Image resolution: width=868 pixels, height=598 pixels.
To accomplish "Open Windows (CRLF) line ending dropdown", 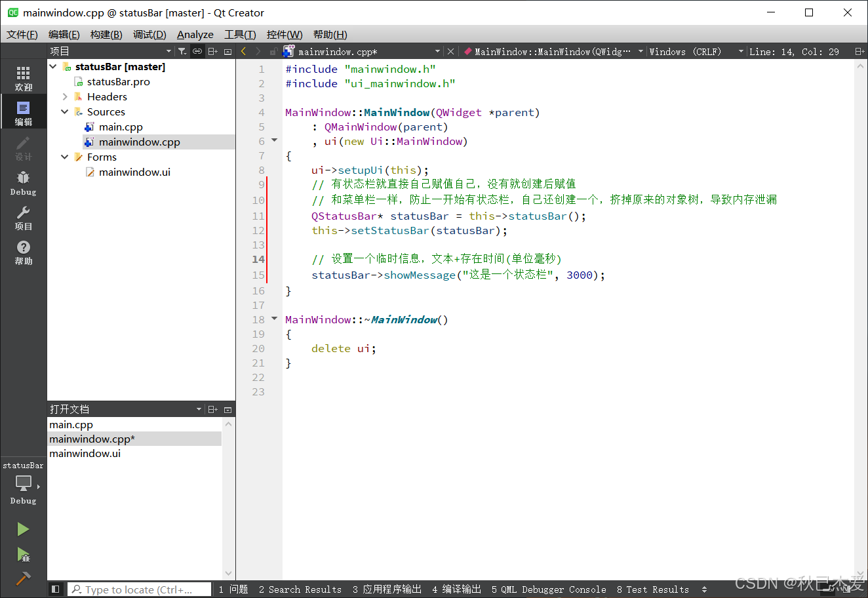I will point(696,51).
